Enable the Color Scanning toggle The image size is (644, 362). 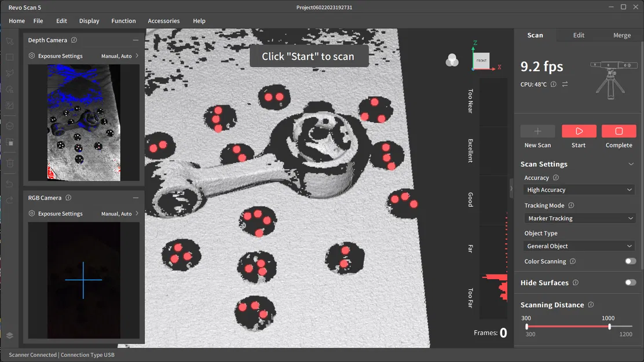tap(629, 261)
